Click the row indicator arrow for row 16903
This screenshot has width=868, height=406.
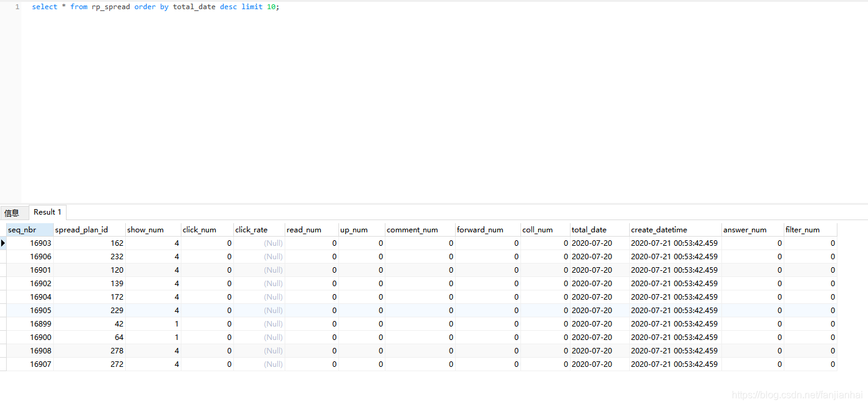coord(3,243)
